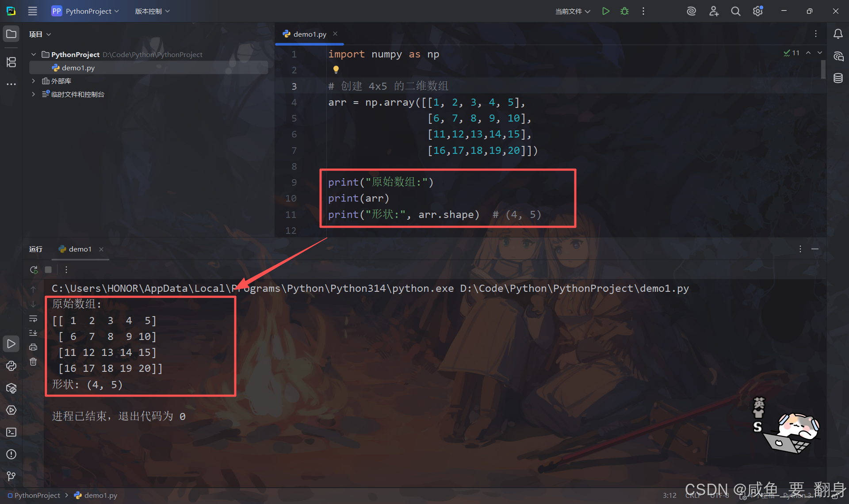Expand the 外部库 tree node

(x=33, y=81)
